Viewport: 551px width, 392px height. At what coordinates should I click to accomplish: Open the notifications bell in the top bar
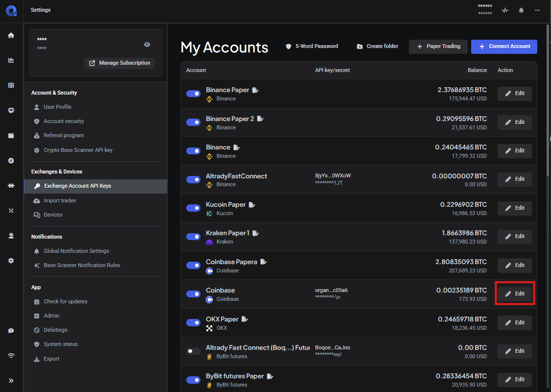pos(521,10)
